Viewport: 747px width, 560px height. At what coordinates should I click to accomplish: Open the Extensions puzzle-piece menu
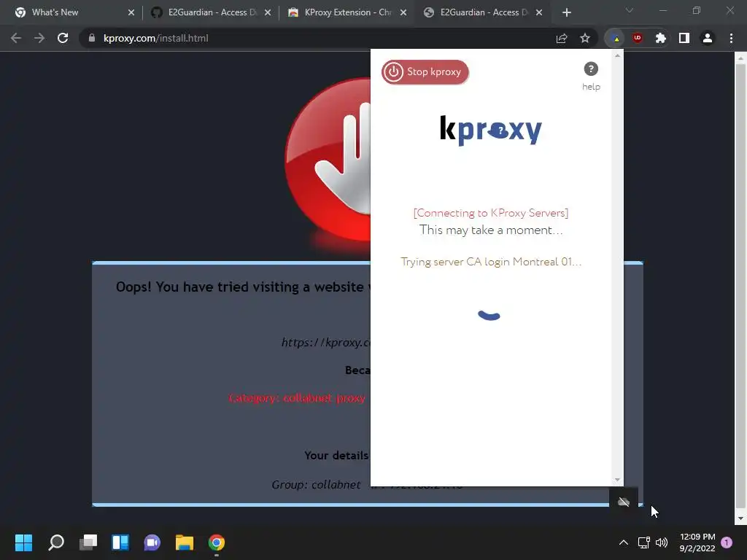pyautogui.click(x=661, y=38)
